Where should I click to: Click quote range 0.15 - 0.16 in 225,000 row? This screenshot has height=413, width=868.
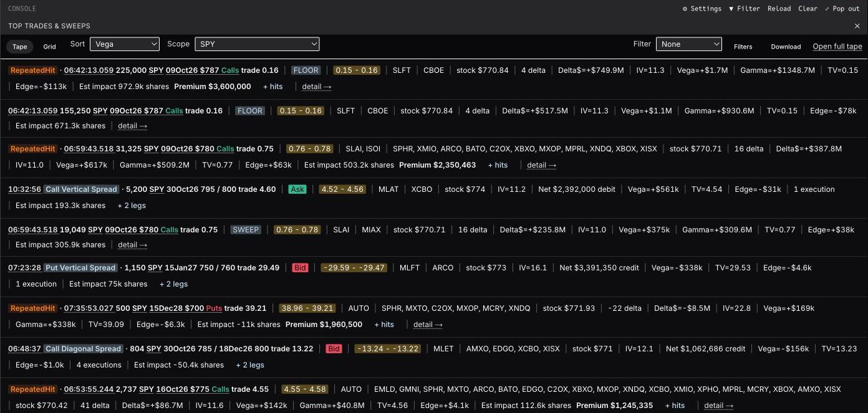[x=355, y=70]
